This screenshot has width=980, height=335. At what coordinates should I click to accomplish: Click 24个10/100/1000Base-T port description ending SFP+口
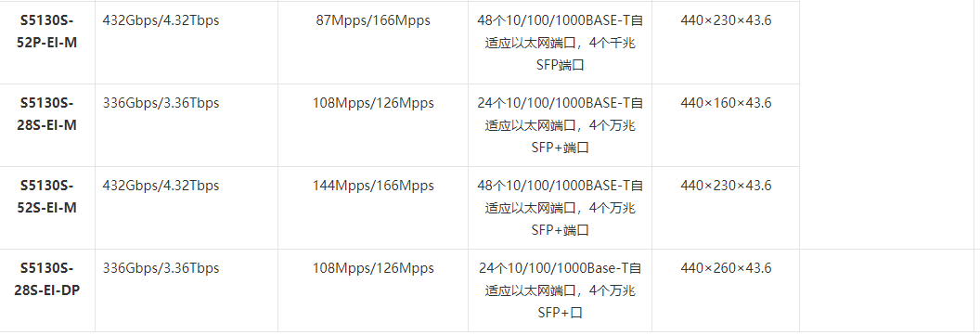560,290
